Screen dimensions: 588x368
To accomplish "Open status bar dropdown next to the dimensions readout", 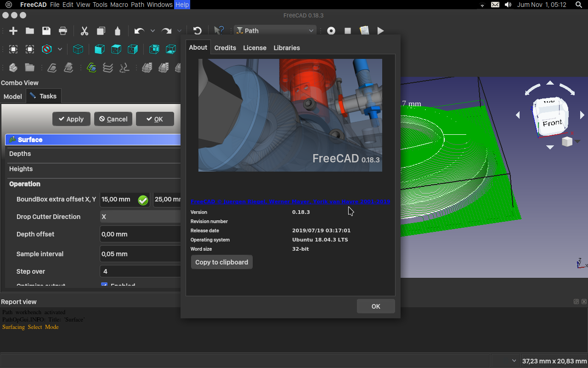I will pos(506,361).
